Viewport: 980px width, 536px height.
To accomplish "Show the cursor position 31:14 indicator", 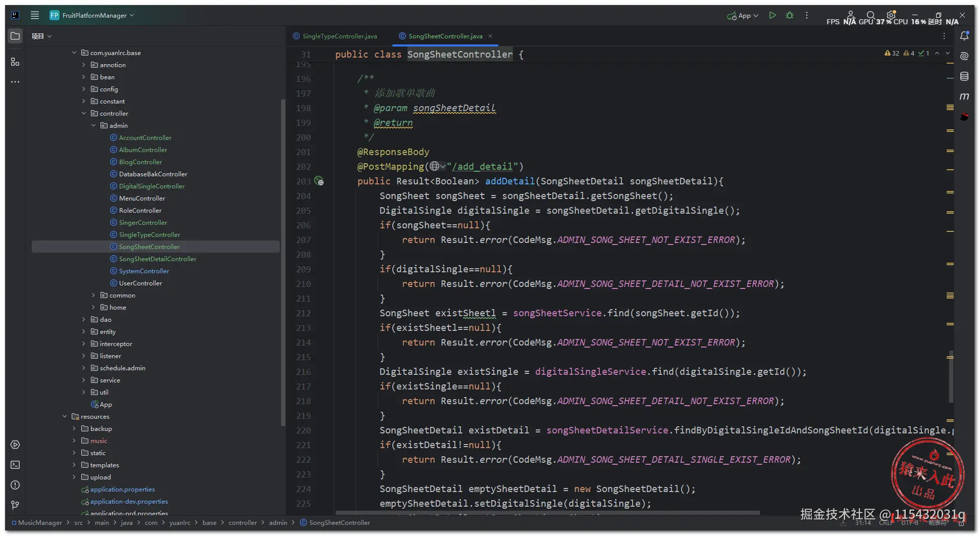I will (x=863, y=523).
